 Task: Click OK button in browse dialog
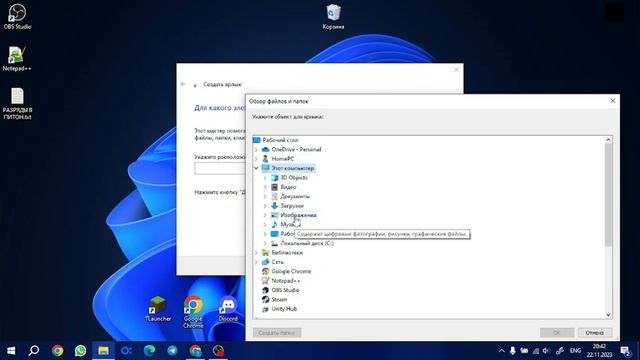click(557, 333)
